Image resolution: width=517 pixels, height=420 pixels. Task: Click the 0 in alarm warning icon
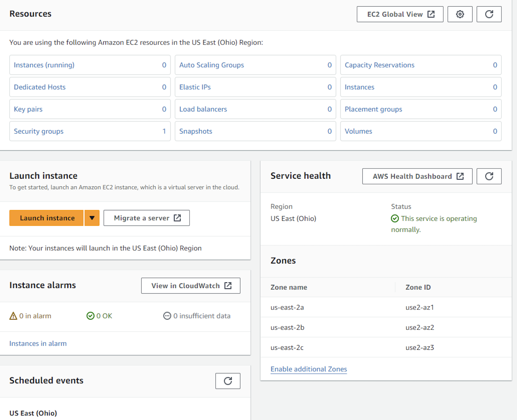[13, 316]
